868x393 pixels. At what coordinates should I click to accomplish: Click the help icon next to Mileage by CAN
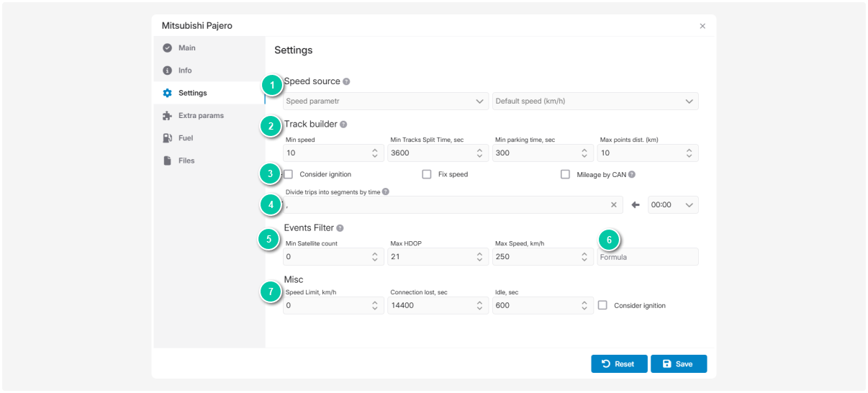(x=632, y=175)
